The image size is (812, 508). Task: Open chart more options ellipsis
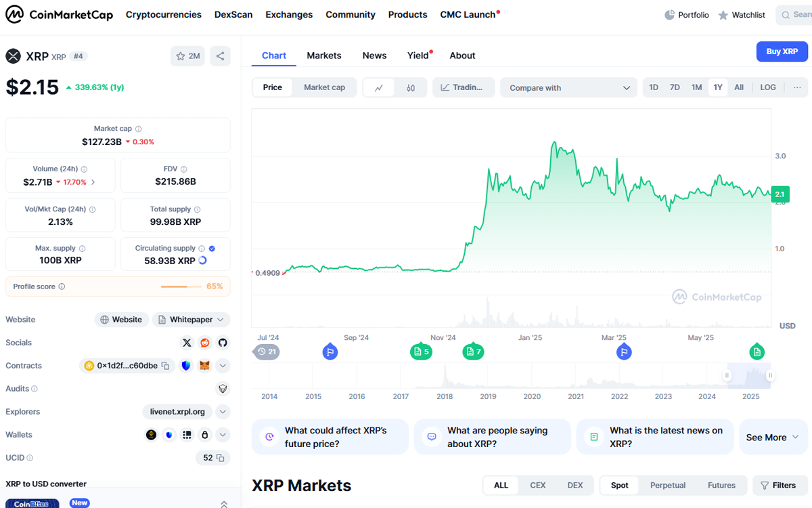[x=797, y=87]
